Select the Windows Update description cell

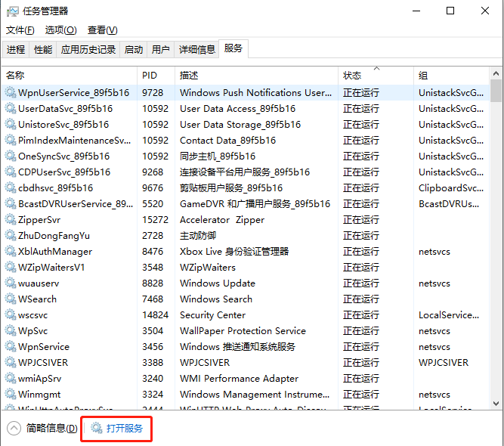click(218, 283)
